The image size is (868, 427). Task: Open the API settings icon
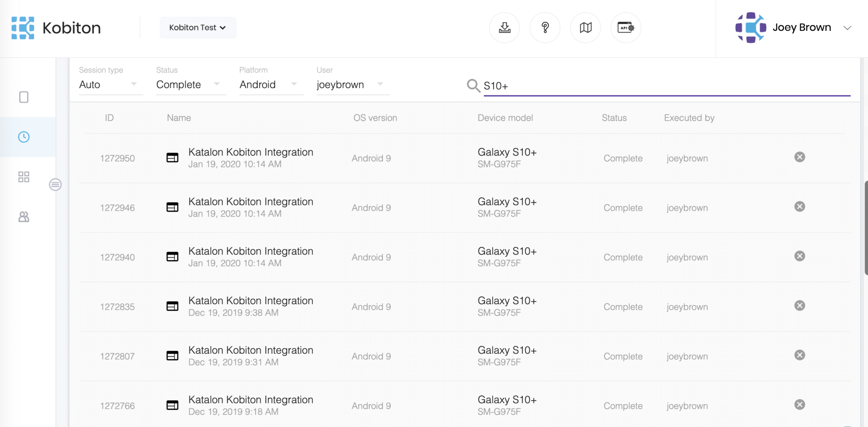[626, 28]
